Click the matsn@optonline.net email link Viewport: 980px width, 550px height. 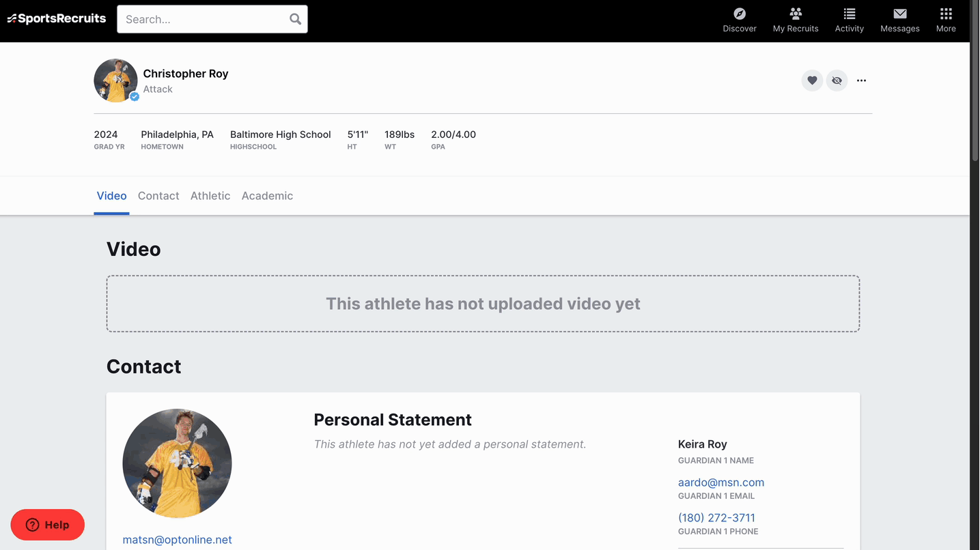[177, 539]
